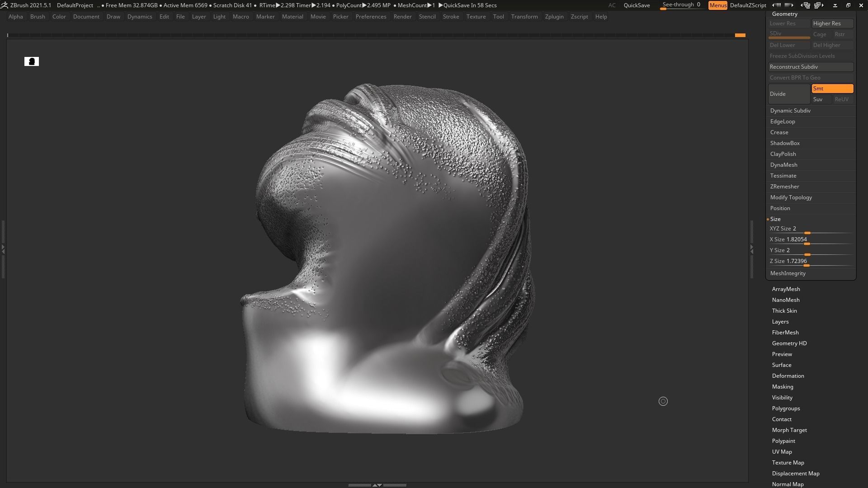Image resolution: width=868 pixels, height=488 pixels.
Task: Open the Preferences menu
Action: (371, 17)
